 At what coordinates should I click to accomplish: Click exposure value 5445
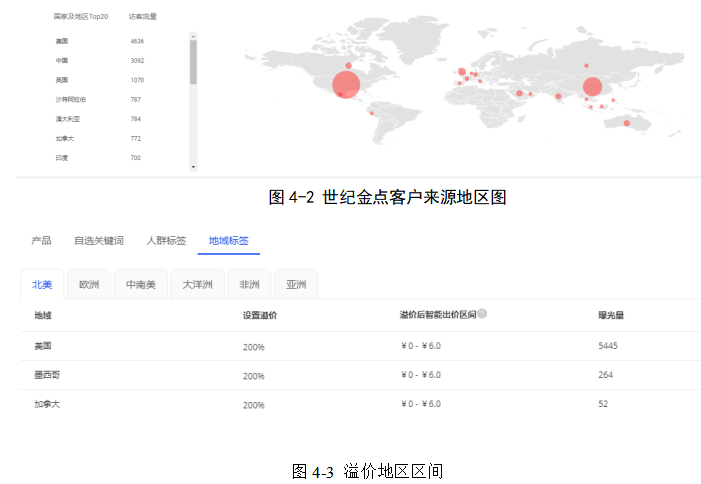608,346
